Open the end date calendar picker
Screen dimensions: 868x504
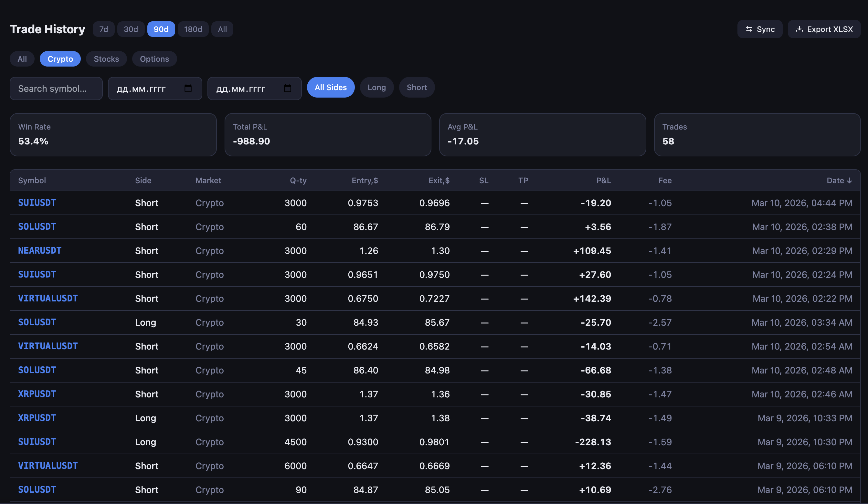pos(288,89)
